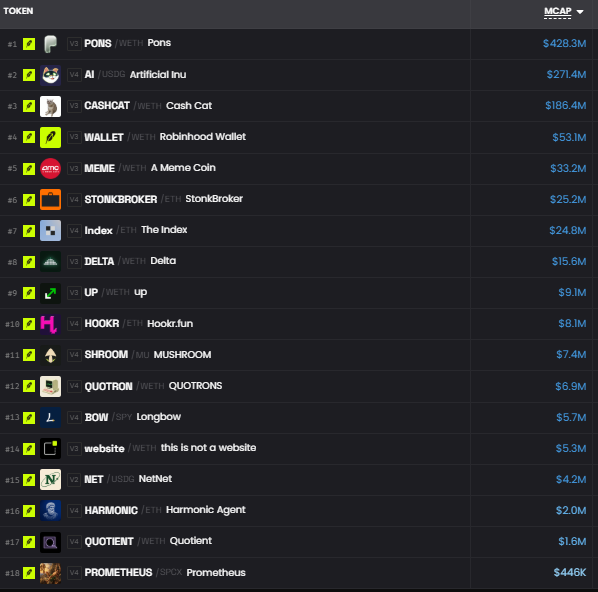
Task: Click the V4 badge next to STONKBROKER
Action: pyautogui.click(x=74, y=199)
